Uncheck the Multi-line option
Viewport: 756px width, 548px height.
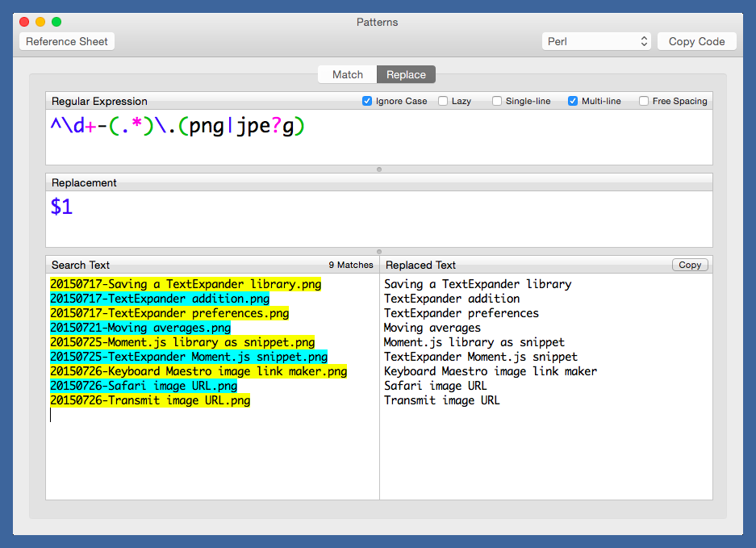click(573, 101)
